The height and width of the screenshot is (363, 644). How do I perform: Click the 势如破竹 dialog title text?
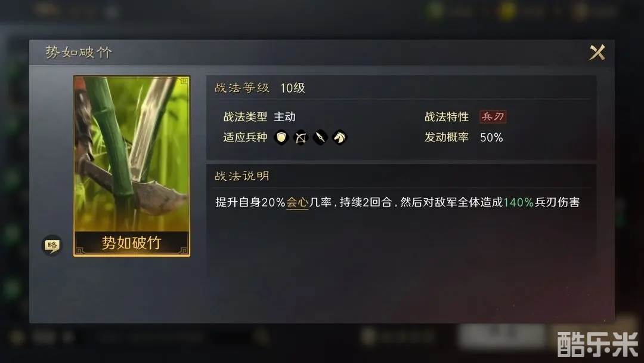pyautogui.click(x=79, y=52)
